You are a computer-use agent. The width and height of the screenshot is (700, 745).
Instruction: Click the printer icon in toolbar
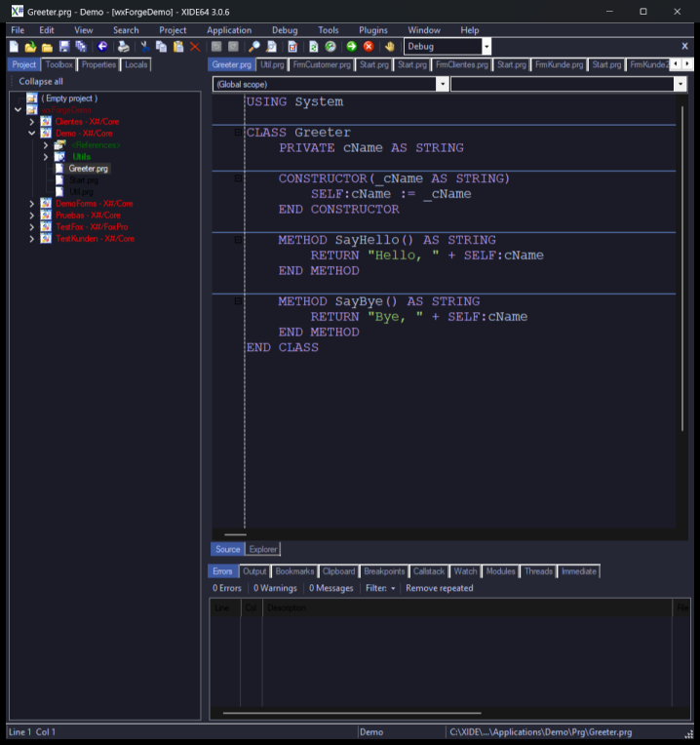pyautogui.click(x=124, y=47)
